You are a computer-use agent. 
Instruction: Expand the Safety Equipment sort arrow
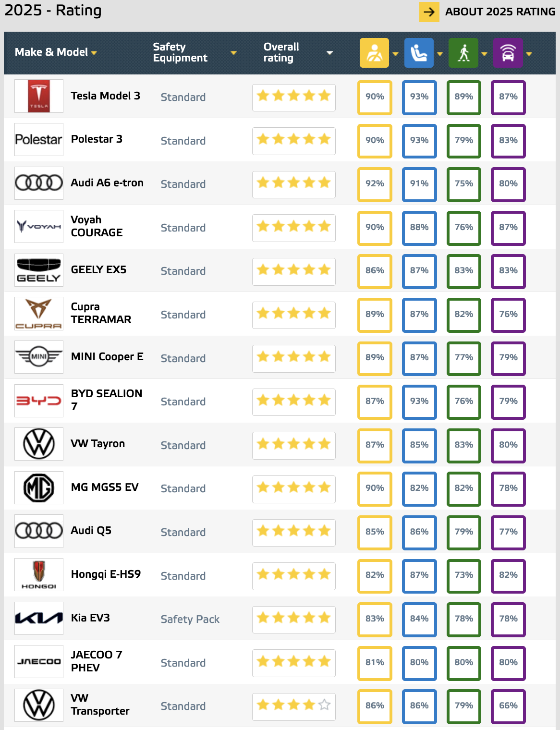click(233, 53)
